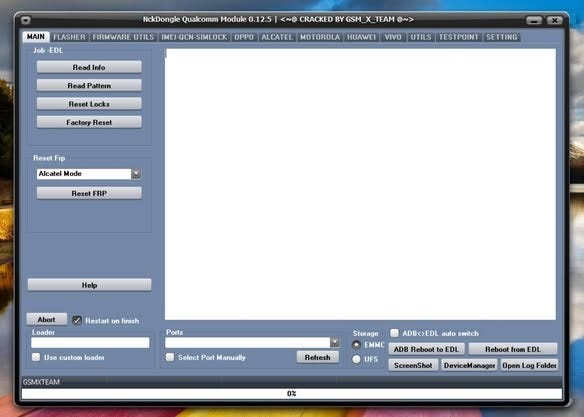Switch to the MAIN tab
The height and width of the screenshot is (417, 584).
click(x=36, y=36)
